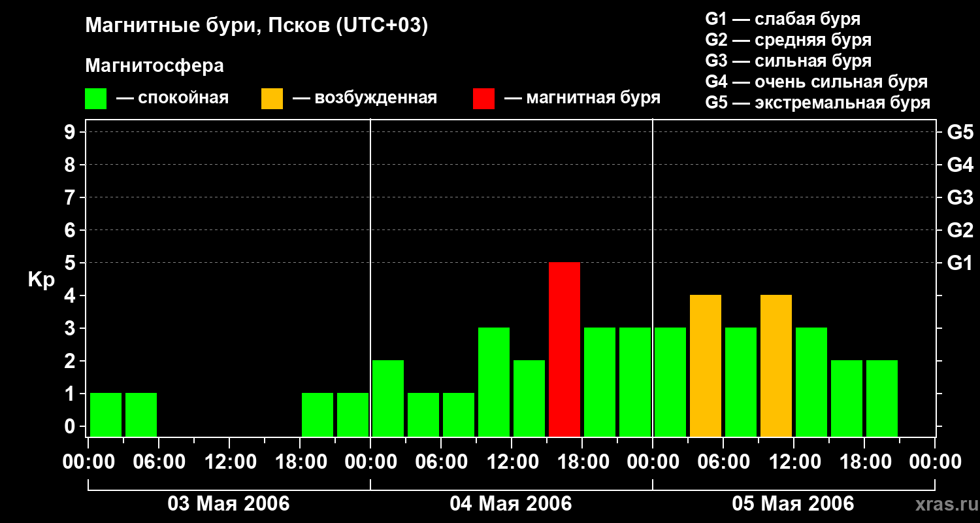Click the 'Магнитосфера' heading
Image resolution: width=980 pixels, height=523 pixels.
pyautogui.click(x=154, y=66)
